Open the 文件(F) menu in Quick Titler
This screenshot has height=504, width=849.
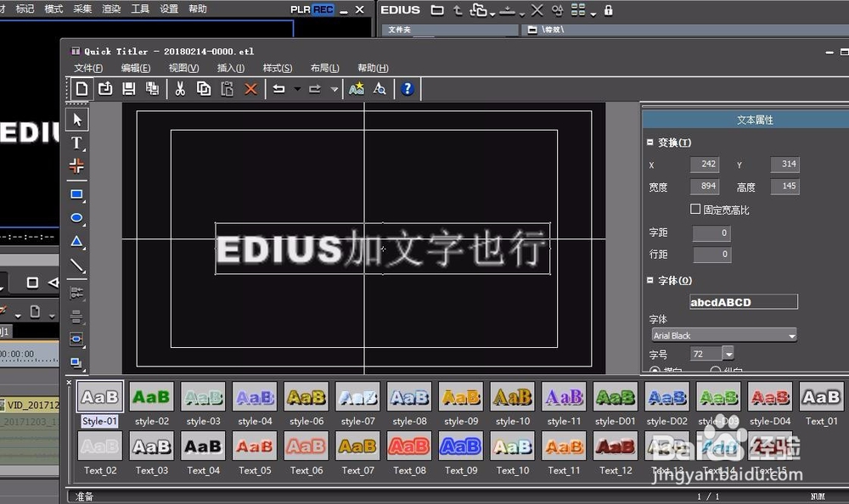(88, 68)
